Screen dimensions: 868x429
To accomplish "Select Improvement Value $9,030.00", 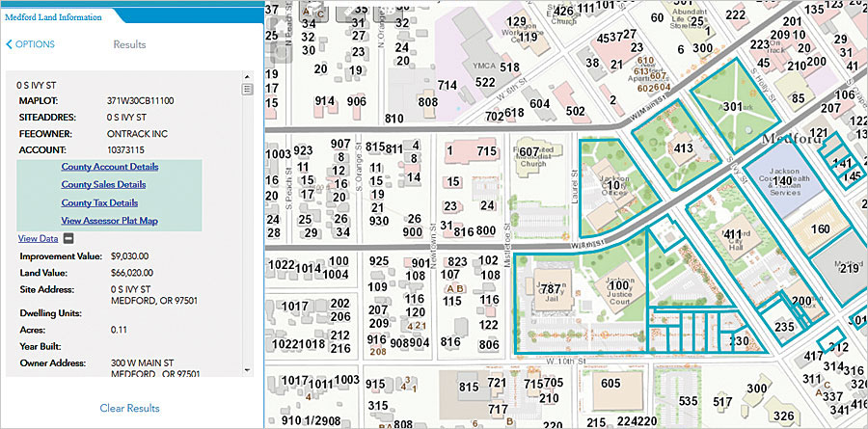I will pos(129,256).
